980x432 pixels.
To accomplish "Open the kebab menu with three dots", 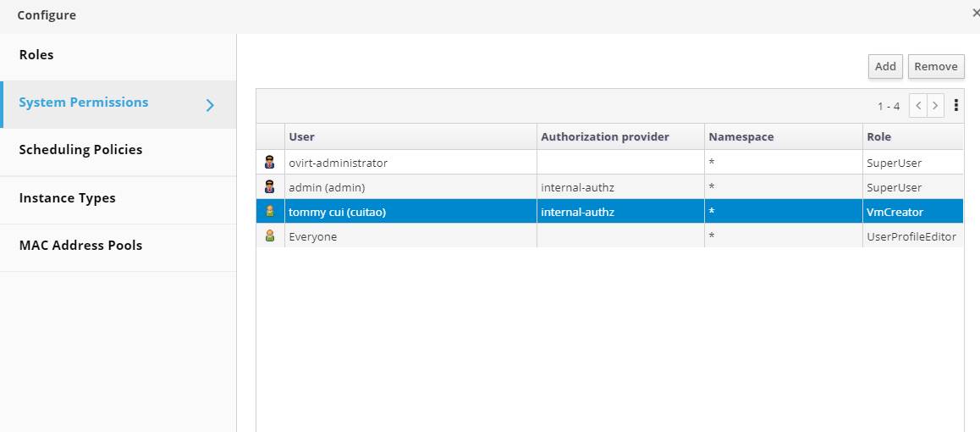I will pos(956,106).
